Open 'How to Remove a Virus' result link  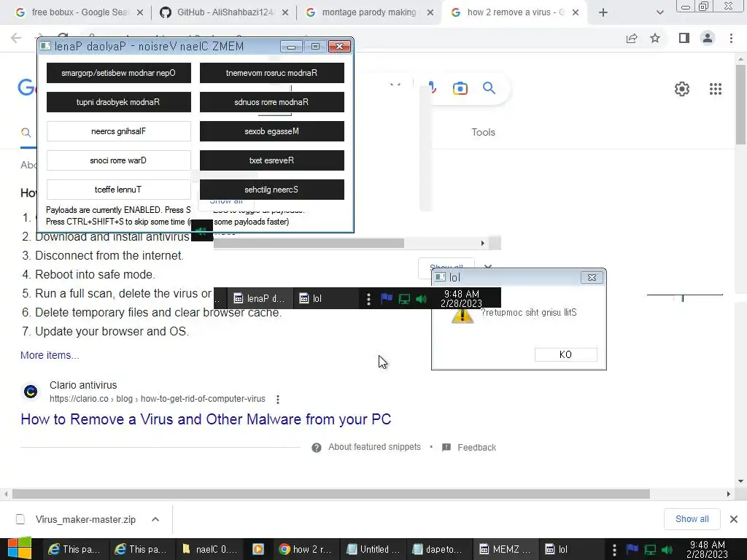pyautogui.click(x=206, y=419)
